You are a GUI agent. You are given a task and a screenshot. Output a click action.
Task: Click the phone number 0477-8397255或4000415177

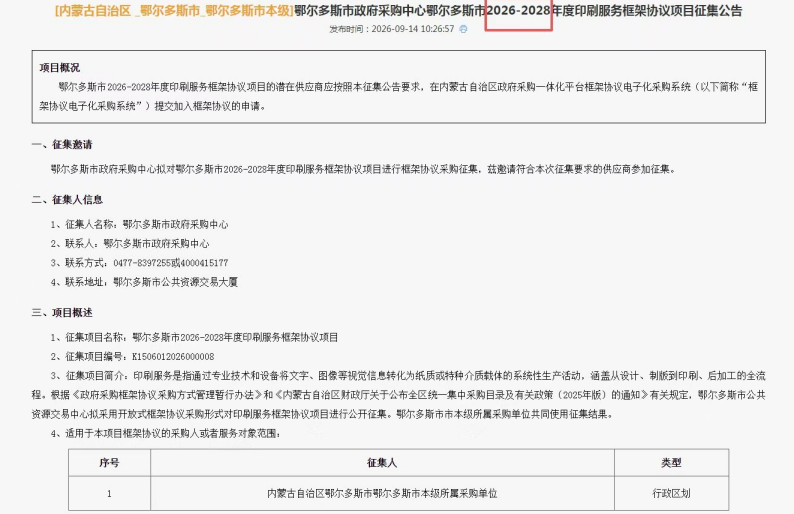click(x=171, y=263)
